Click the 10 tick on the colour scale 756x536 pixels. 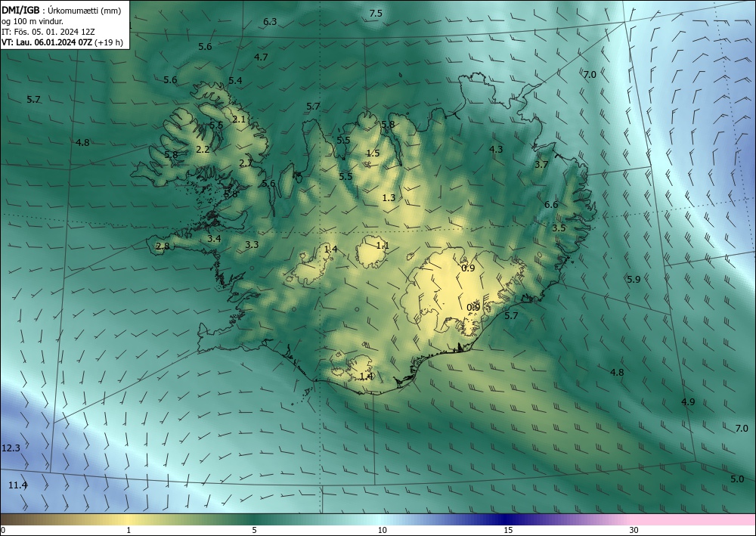[x=382, y=530]
